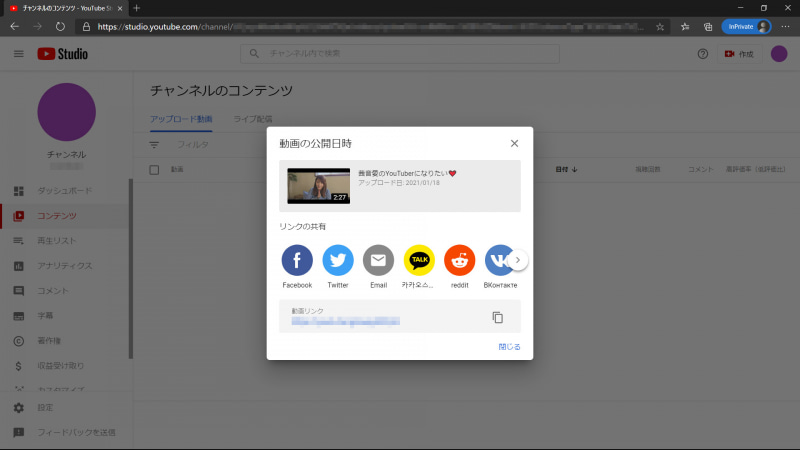
Task: Open a new browser tab
Action: pos(136,8)
